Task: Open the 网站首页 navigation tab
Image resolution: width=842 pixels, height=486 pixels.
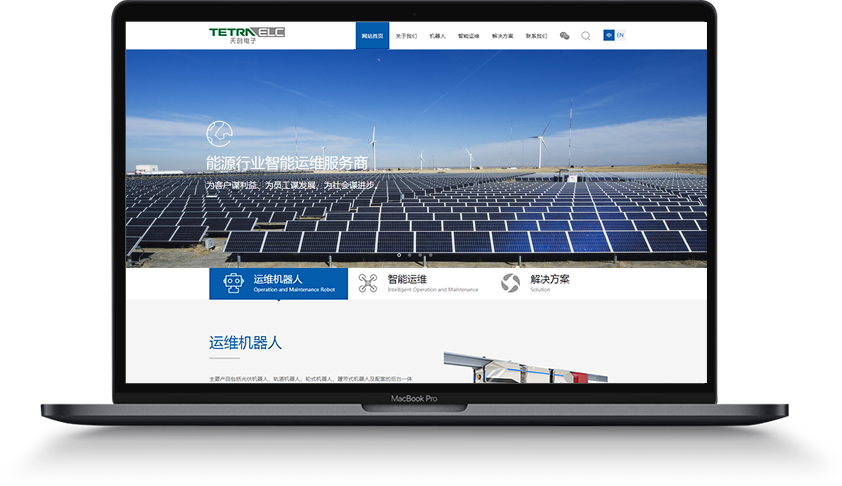Action: (x=372, y=36)
